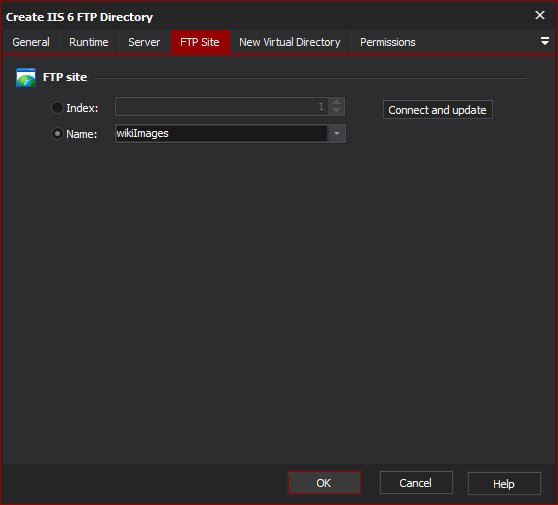The width and height of the screenshot is (558, 505).
Task: Go to the Server tab
Action: [x=144, y=42]
